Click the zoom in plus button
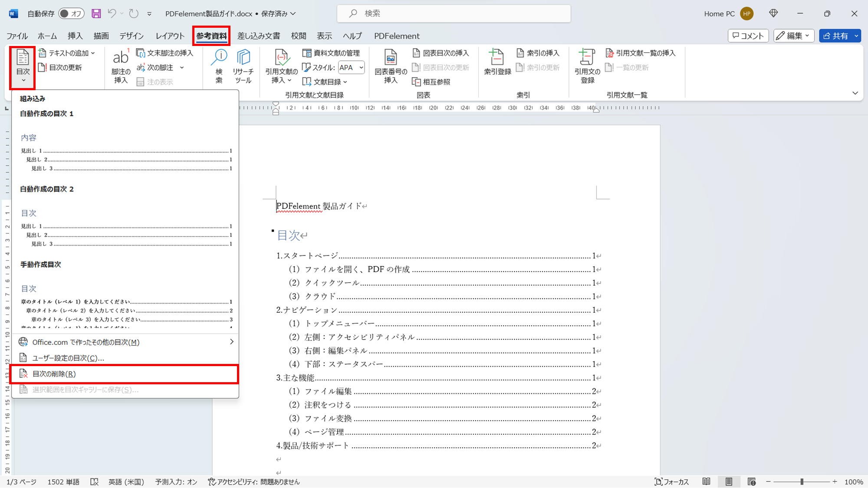868x488 pixels. (835, 481)
